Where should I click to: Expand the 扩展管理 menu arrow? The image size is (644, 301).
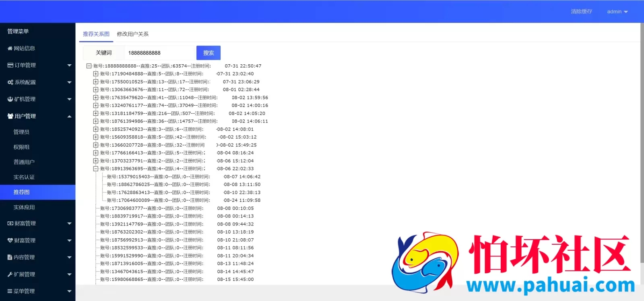69,274
